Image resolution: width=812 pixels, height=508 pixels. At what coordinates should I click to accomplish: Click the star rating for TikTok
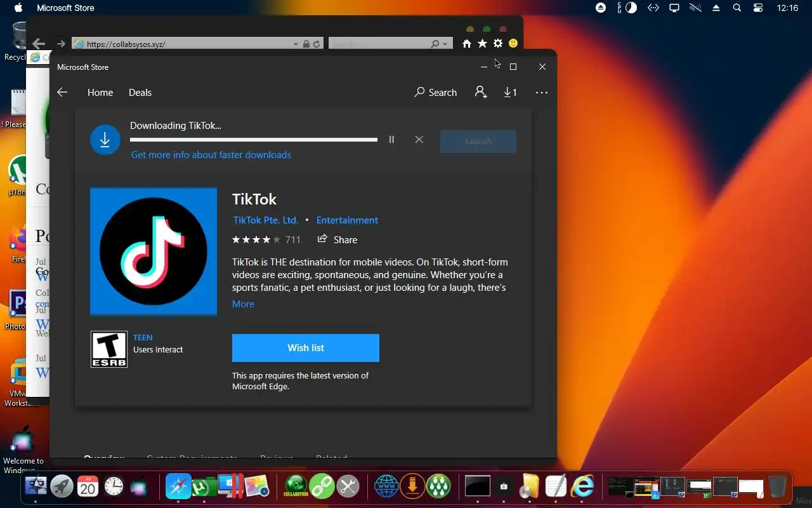(256, 239)
